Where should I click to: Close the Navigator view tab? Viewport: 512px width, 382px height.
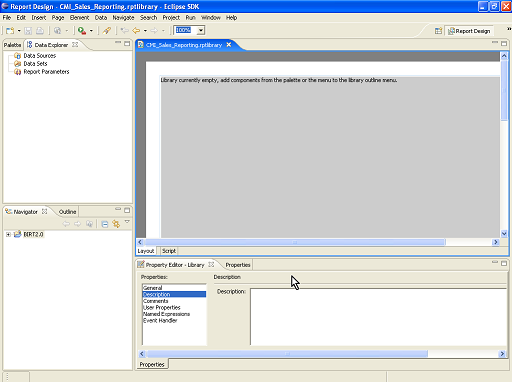pyautogui.click(x=44, y=211)
